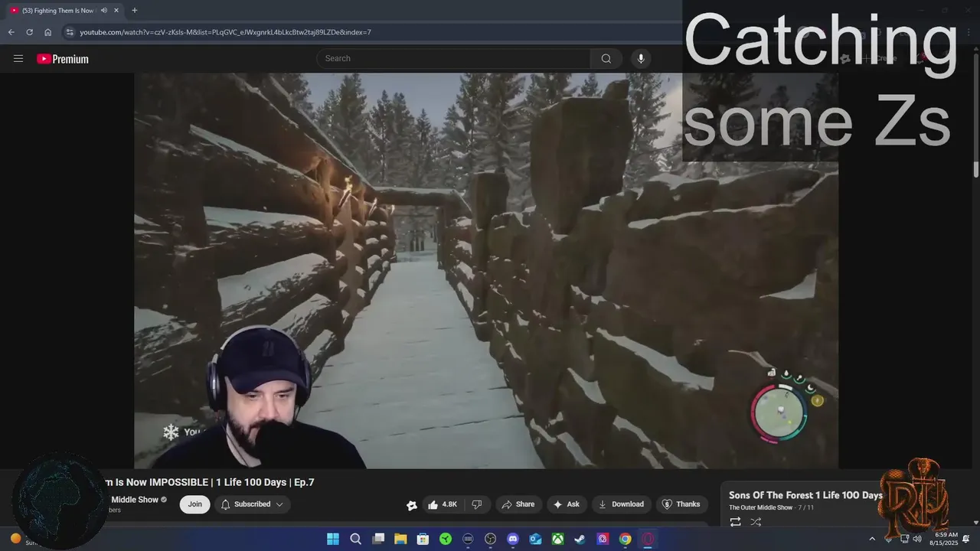Open Task View on taskbar

click(x=378, y=539)
